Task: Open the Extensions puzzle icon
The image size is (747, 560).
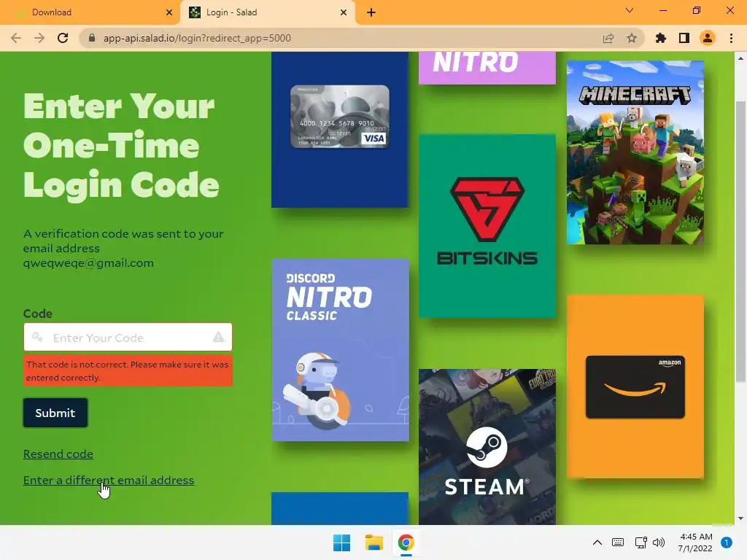Action: click(661, 38)
